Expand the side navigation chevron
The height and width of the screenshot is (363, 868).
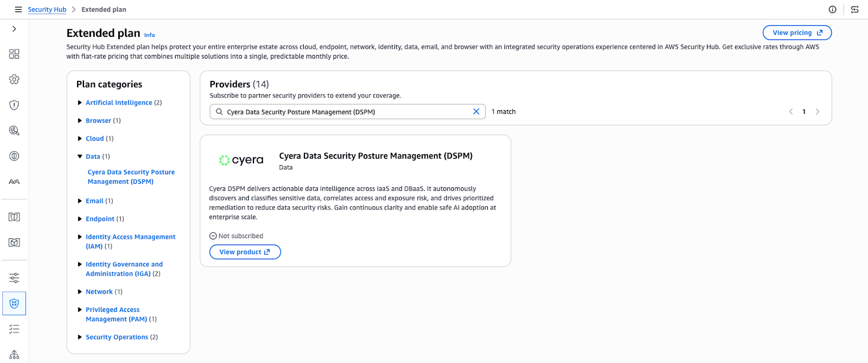[14, 29]
